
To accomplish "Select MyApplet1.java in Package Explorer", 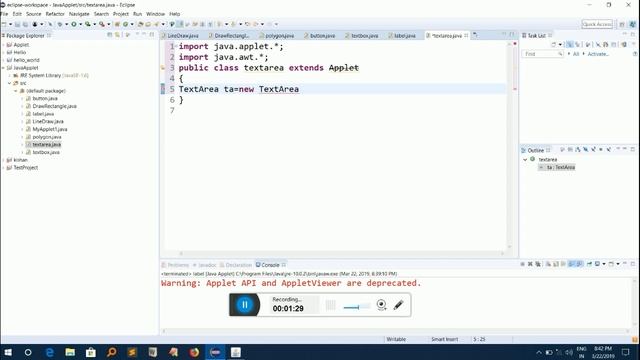I will click(x=50, y=129).
